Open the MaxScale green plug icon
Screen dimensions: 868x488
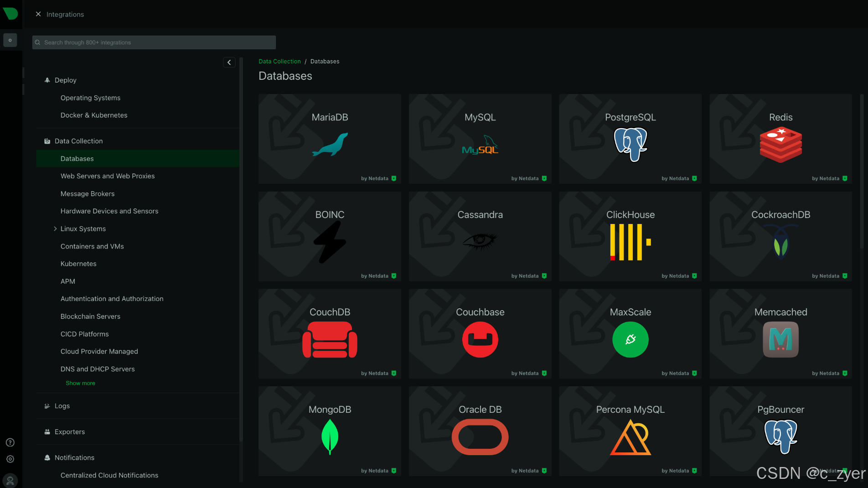coord(630,340)
